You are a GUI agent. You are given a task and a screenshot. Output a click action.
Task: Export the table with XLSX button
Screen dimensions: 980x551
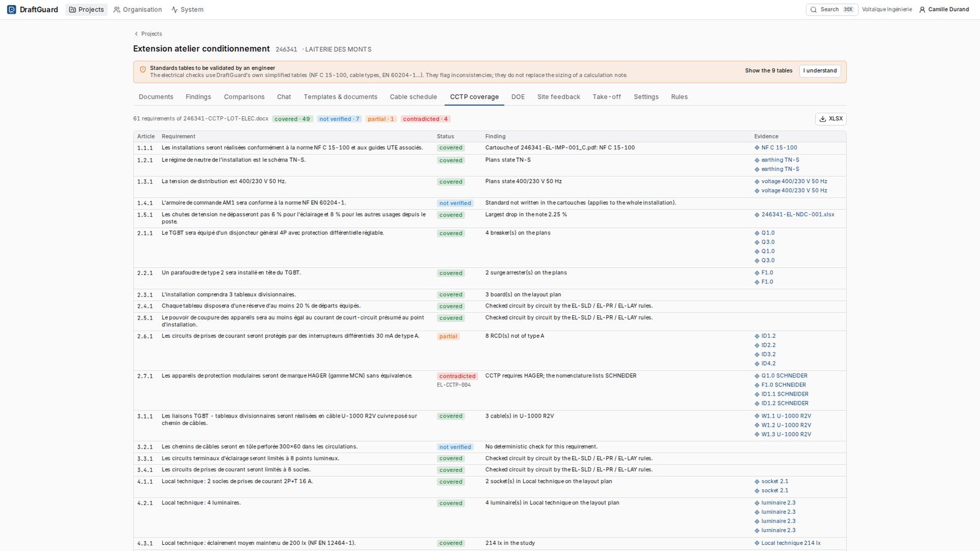831,119
